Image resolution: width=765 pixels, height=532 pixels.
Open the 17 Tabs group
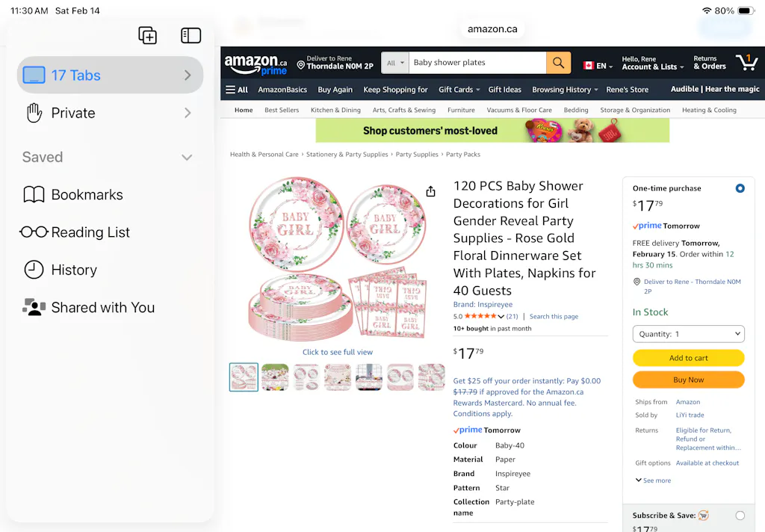(110, 75)
